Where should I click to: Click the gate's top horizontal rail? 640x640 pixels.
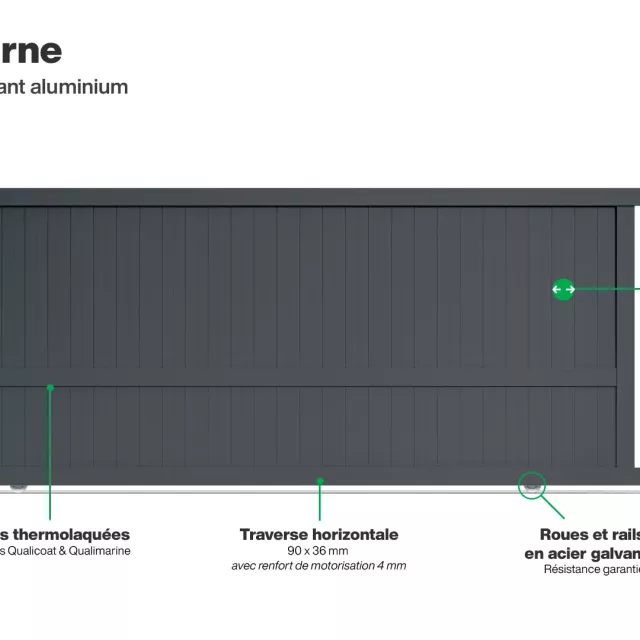tap(300, 196)
